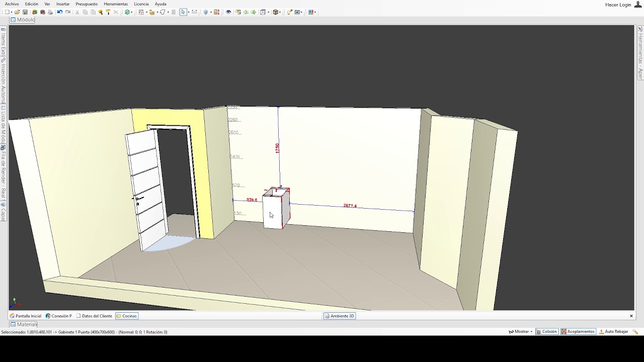
Task: Click the printer icon in toolbar
Action: (x=50, y=12)
